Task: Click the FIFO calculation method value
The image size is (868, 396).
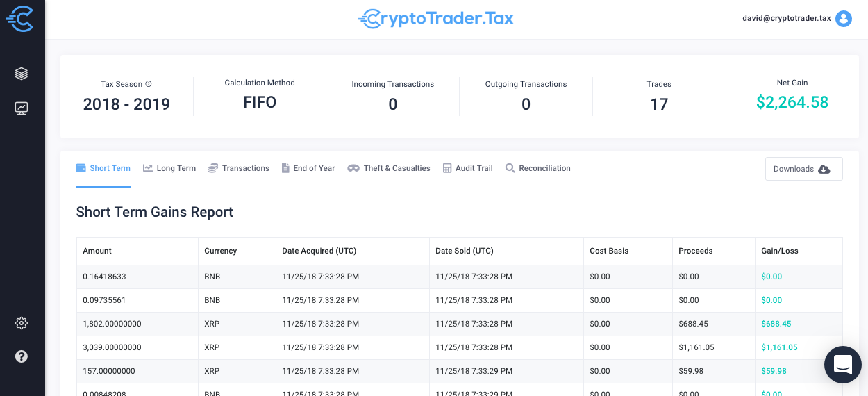Action: point(260,103)
